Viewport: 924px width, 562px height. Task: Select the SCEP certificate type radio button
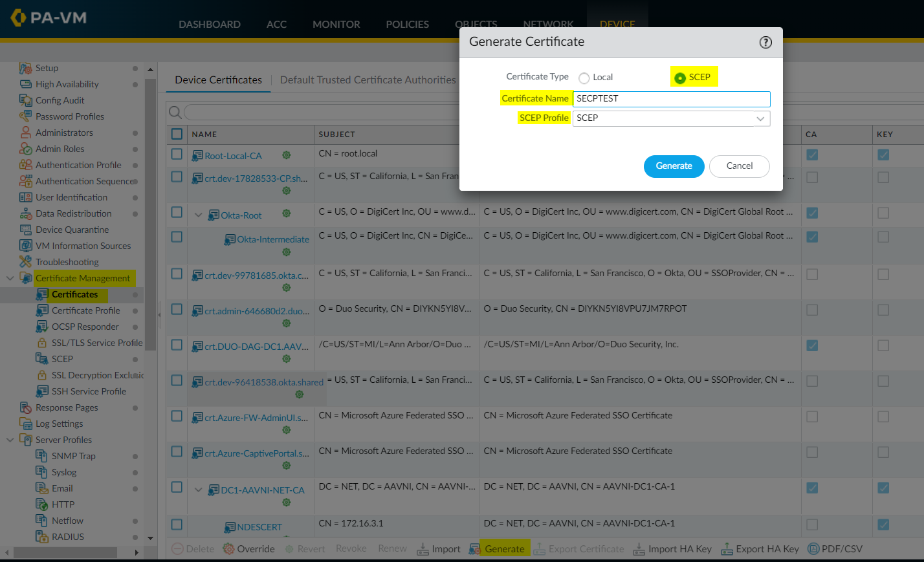tap(680, 78)
